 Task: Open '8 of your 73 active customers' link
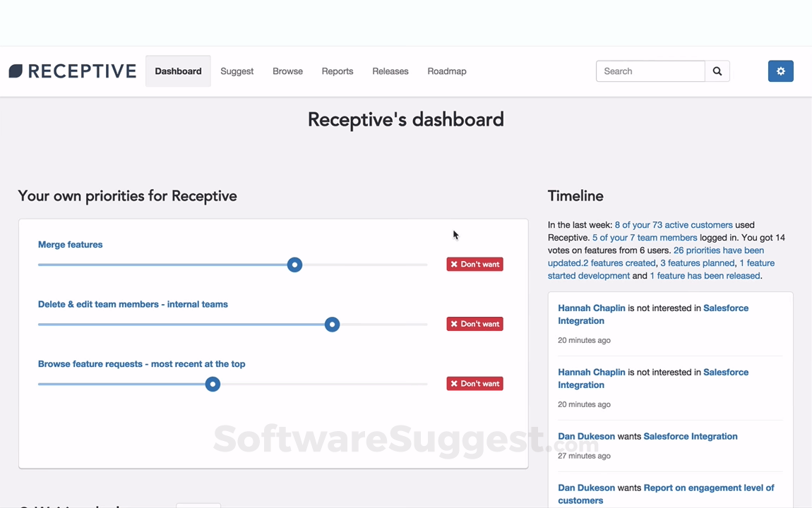pyautogui.click(x=673, y=224)
